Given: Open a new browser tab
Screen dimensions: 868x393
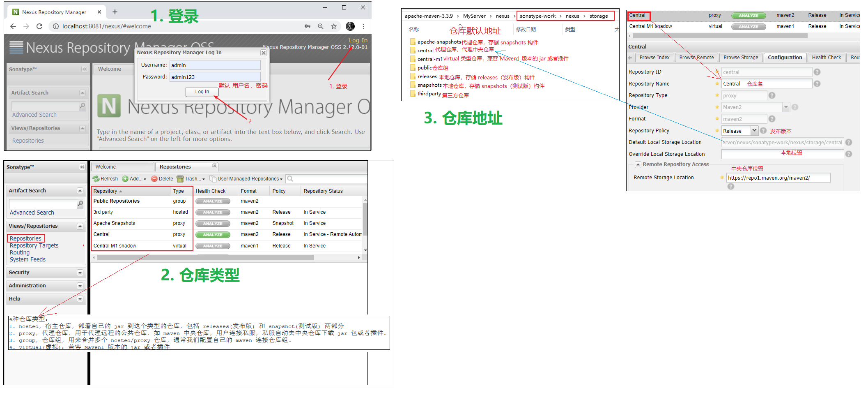Looking at the screenshot, I should [115, 12].
